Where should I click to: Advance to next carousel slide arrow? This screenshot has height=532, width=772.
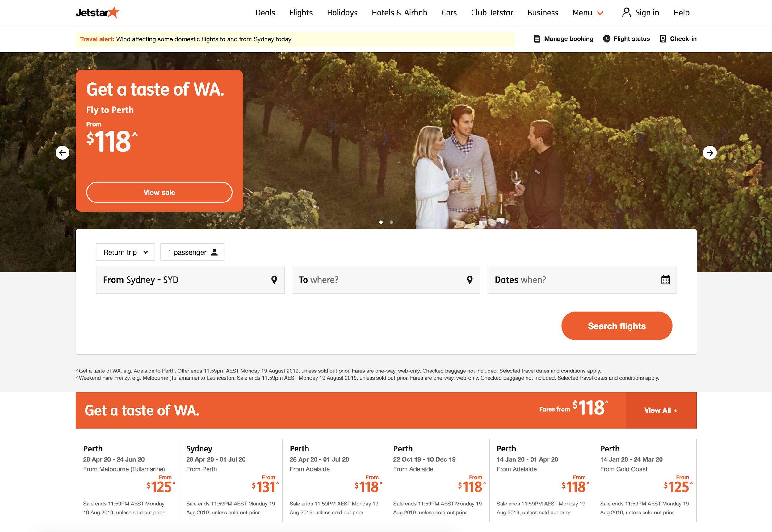(710, 153)
